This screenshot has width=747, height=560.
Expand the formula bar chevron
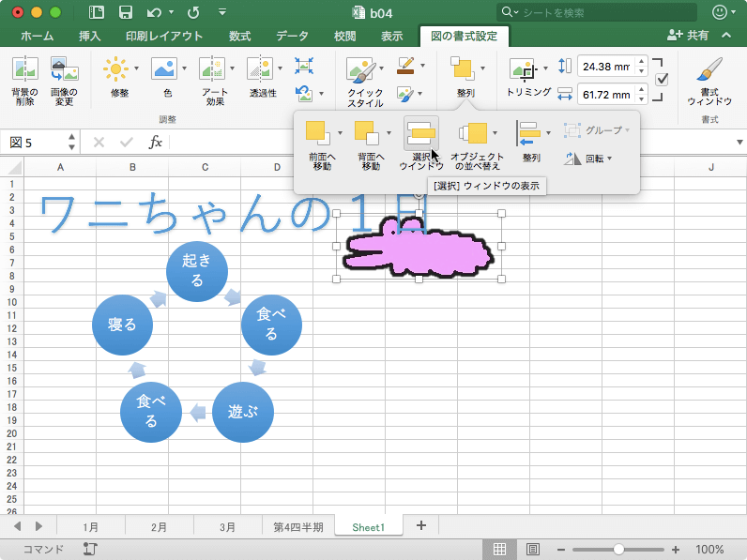(739, 142)
